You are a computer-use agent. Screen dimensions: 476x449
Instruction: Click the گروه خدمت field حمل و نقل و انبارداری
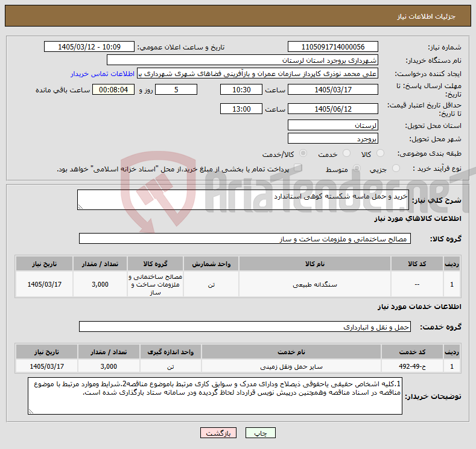245,326
